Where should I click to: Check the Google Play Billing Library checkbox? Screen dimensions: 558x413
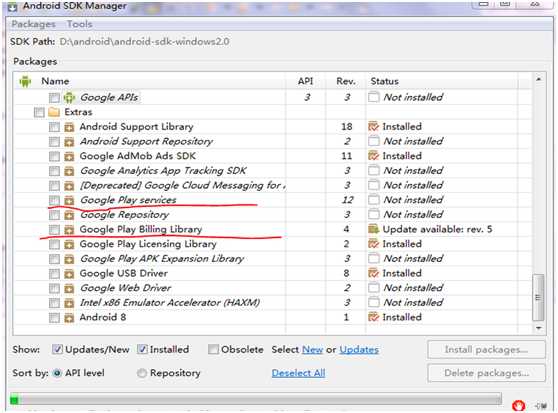click(54, 230)
